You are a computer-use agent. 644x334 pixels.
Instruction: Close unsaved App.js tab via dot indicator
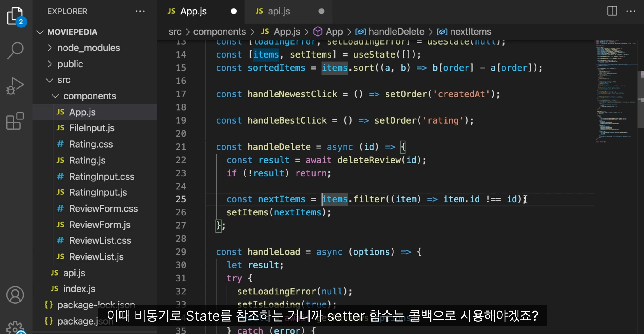point(234,11)
